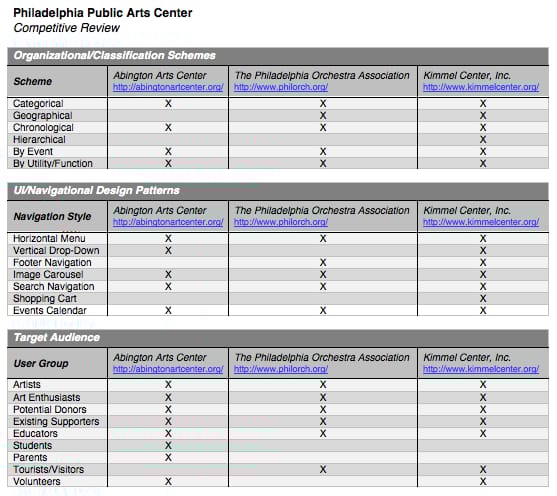Select the 'Philadelphia Public Arts Center' title
Image resolution: width=557 pixels, height=496 pixels.
click(103, 13)
